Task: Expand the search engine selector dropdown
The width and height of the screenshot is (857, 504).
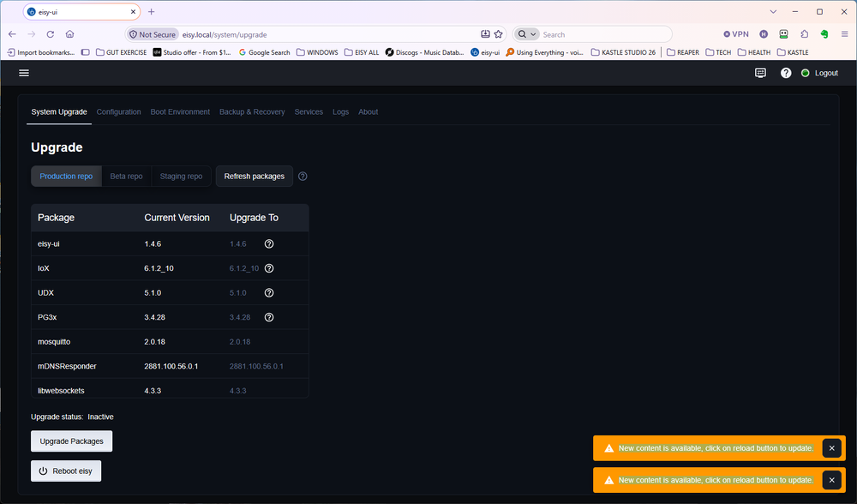Action: click(527, 34)
